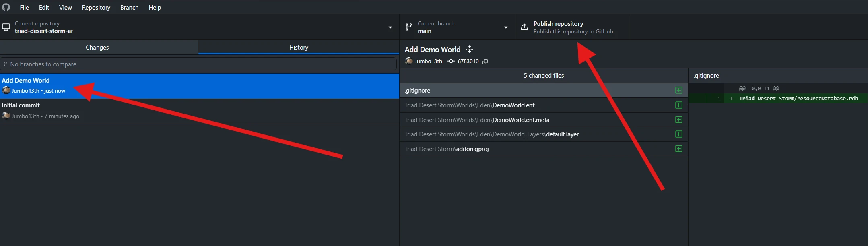Copy the commit SHA with copy icon
Image resolution: width=868 pixels, height=246 pixels.
(x=485, y=62)
